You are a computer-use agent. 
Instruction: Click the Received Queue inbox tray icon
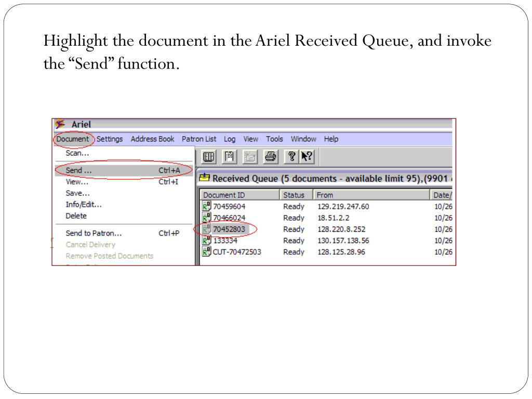[205, 178]
